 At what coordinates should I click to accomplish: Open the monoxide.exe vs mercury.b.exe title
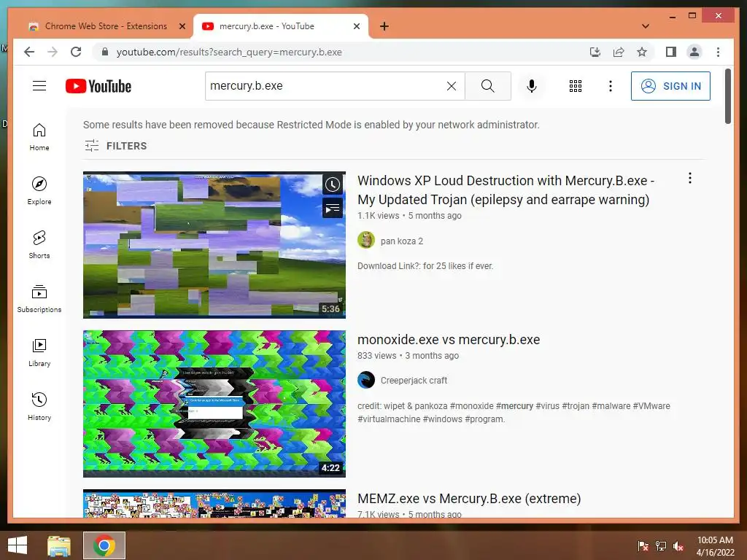[x=449, y=340]
